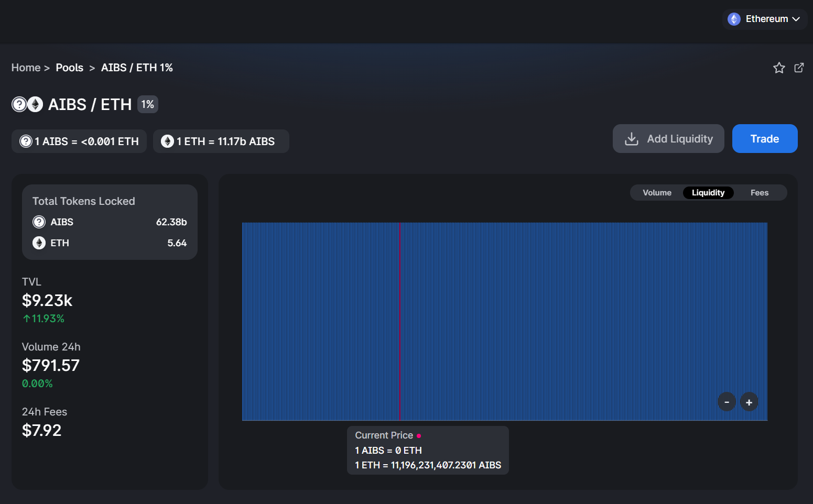Screen dimensions: 813x504
Task: Click the TVL value $9.23k
Action: pos(47,301)
